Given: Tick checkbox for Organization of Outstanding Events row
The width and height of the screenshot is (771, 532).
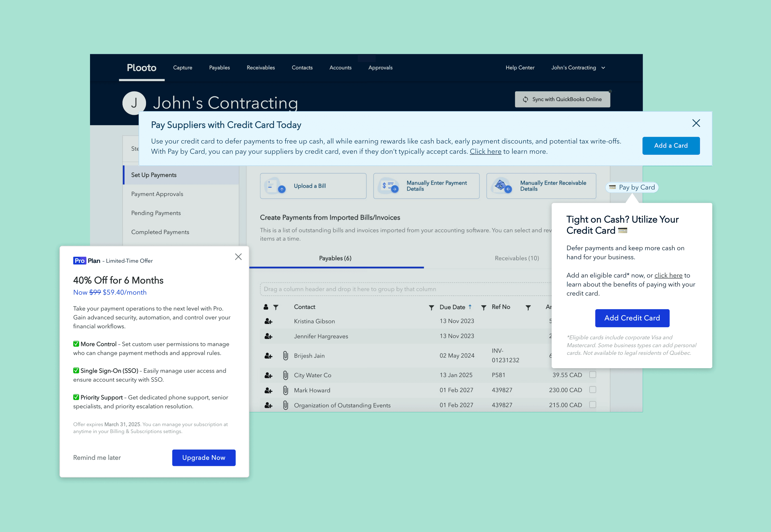Looking at the screenshot, I should [x=593, y=405].
